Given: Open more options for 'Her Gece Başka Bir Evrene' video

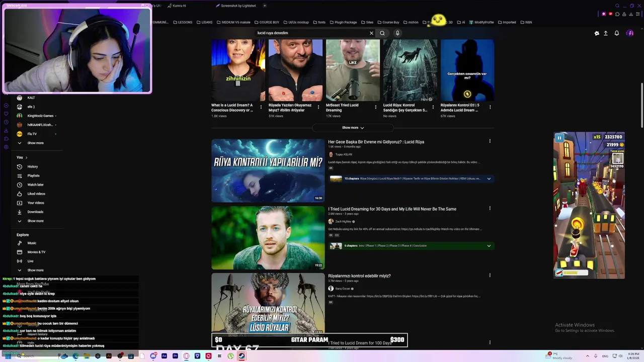Looking at the screenshot, I should click(x=490, y=141).
